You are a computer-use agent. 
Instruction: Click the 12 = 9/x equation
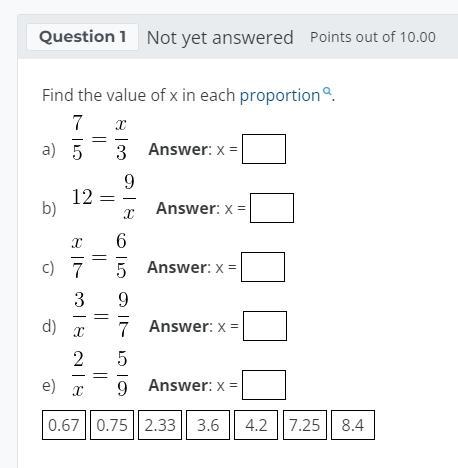click(104, 197)
